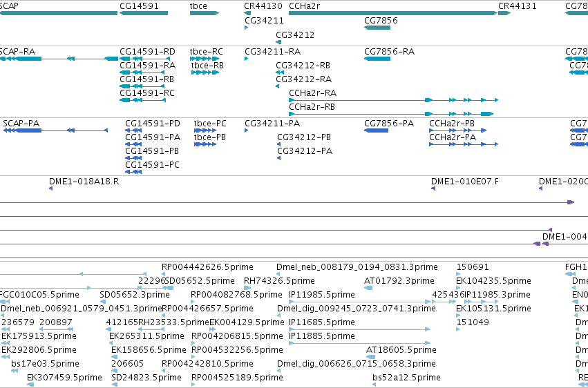Screen dimensions: 588x388
Task: Click the EK175913.5prime EST label
Action: [39, 336]
